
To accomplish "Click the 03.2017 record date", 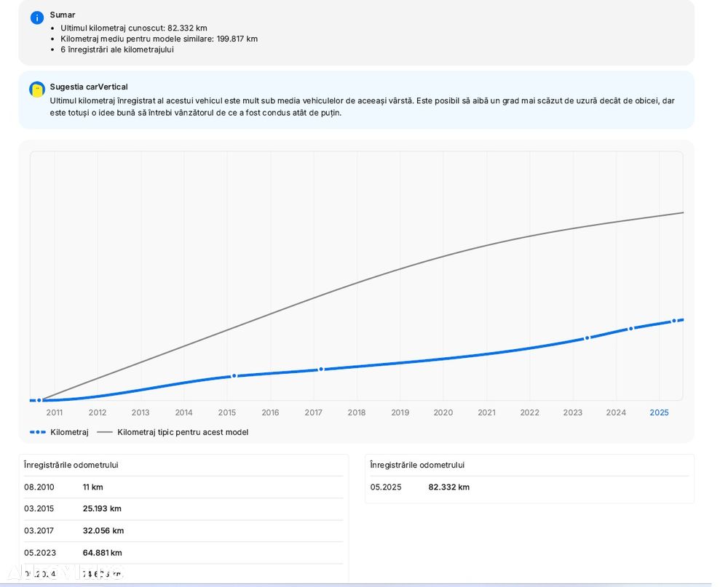I will tap(39, 530).
